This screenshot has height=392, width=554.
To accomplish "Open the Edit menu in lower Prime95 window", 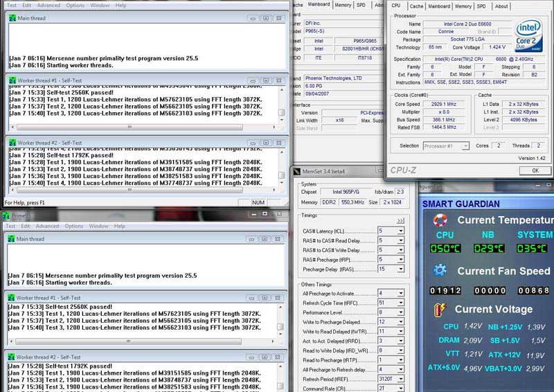I will point(26,226).
